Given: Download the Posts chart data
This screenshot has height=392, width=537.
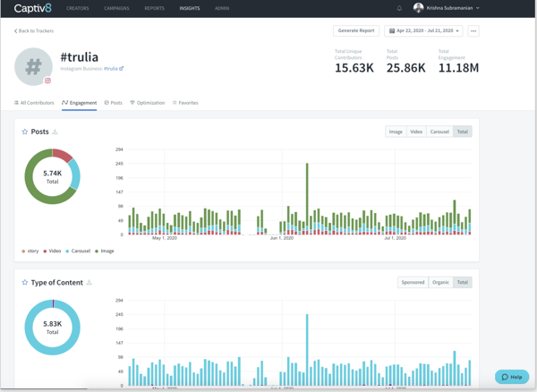Looking at the screenshot, I should [55, 132].
